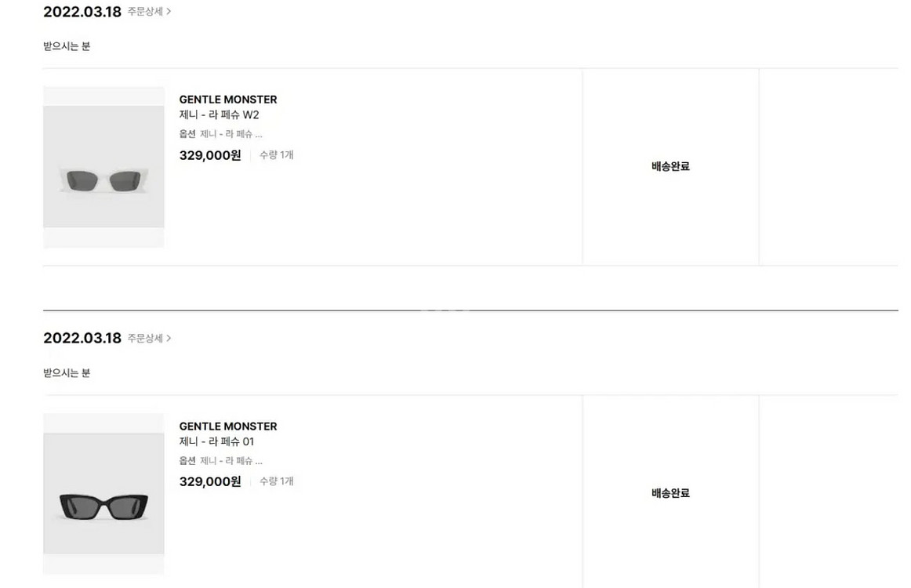This screenshot has width=911, height=588.
Task: Click chevron arrow beside second 주문상세
Action: (169, 338)
